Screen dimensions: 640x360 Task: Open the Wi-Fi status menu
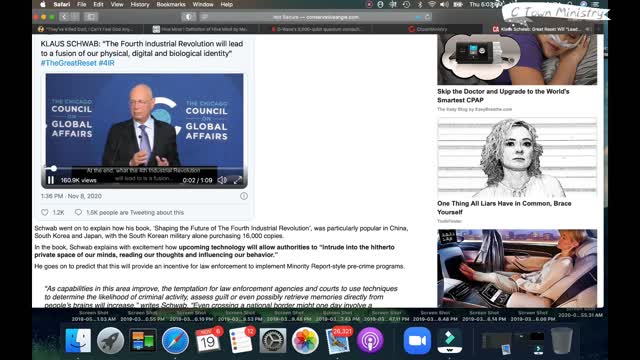(x=432, y=4)
